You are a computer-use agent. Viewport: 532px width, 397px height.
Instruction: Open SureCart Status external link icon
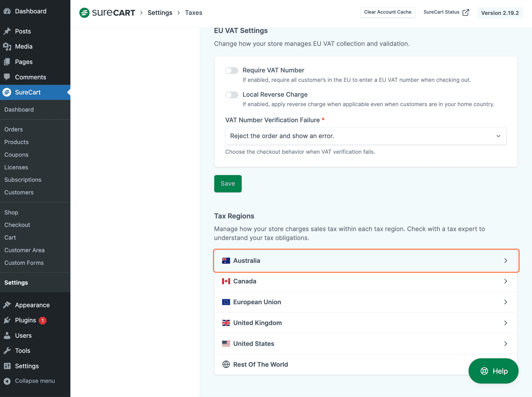(x=466, y=12)
